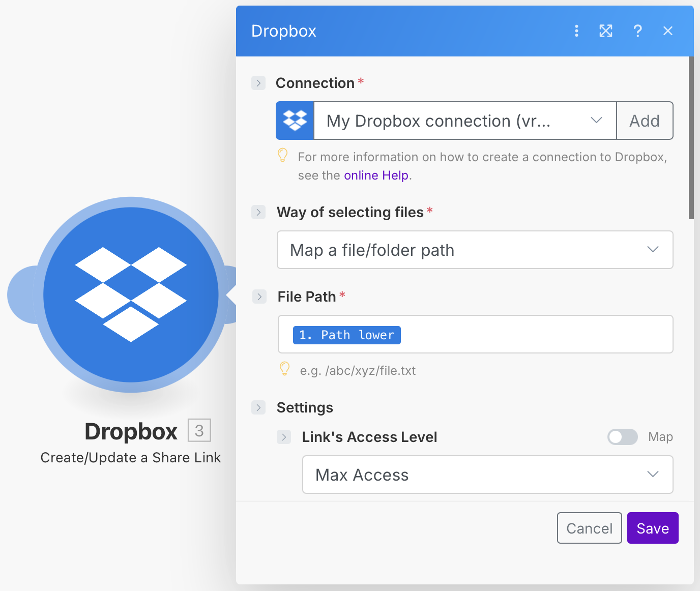Click the Dropbox panel title text
The image size is (700, 591).
(284, 31)
